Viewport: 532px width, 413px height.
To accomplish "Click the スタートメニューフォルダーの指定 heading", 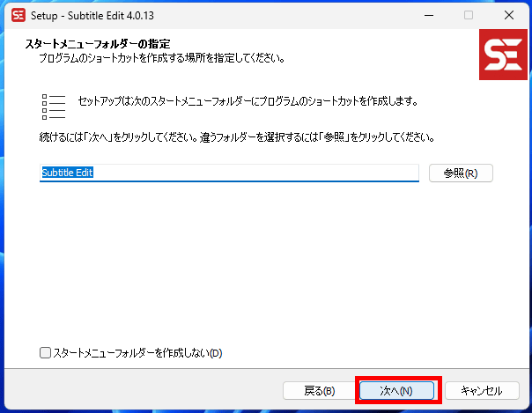I will (x=98, y=44).
